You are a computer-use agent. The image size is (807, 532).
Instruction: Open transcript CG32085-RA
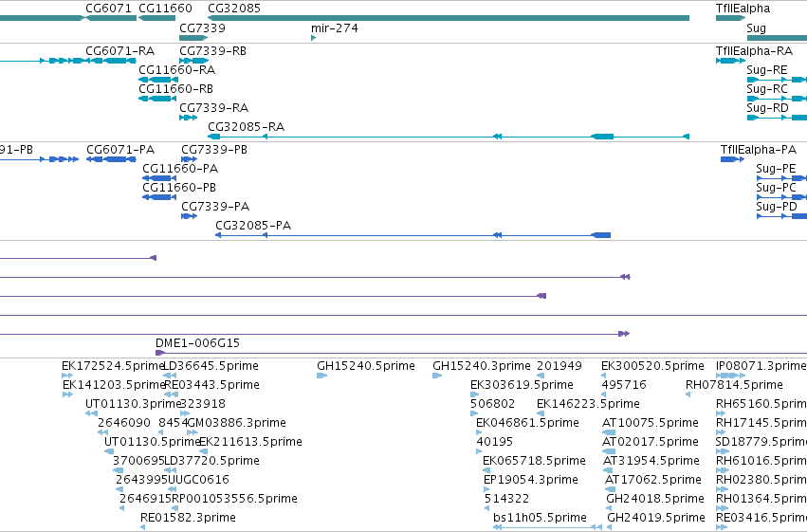pos(246,127)
